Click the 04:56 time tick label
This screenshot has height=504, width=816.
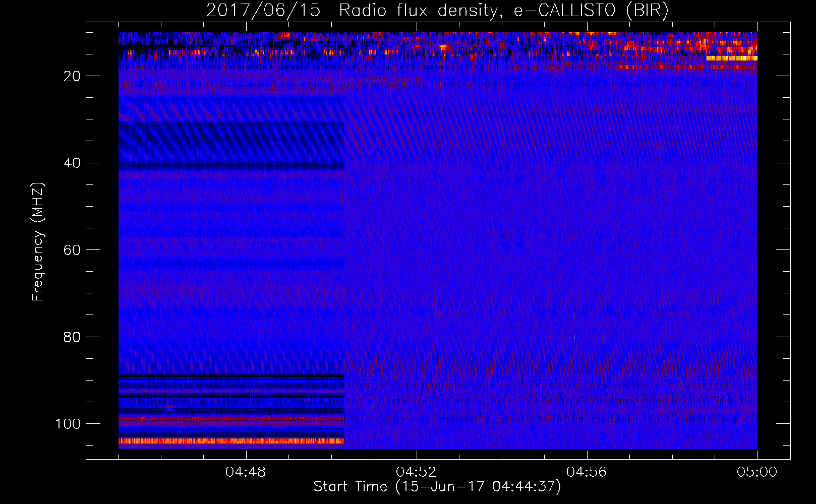(587, 472)
